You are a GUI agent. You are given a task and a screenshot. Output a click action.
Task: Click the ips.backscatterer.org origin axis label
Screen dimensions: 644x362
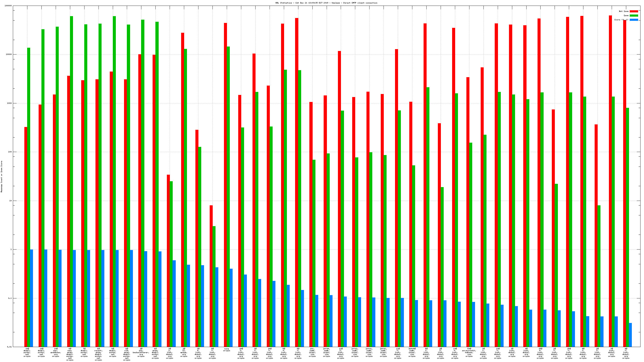pyautogui.click(x=141, y=352)
